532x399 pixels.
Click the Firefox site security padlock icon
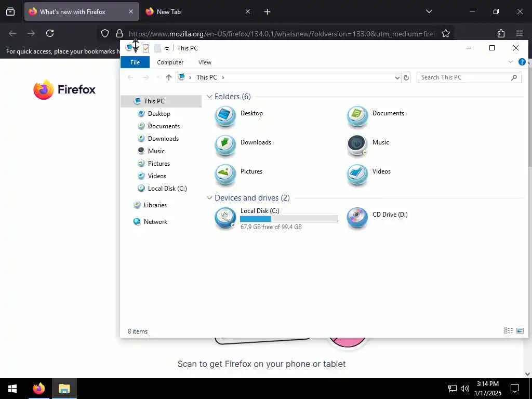(119, 33)
